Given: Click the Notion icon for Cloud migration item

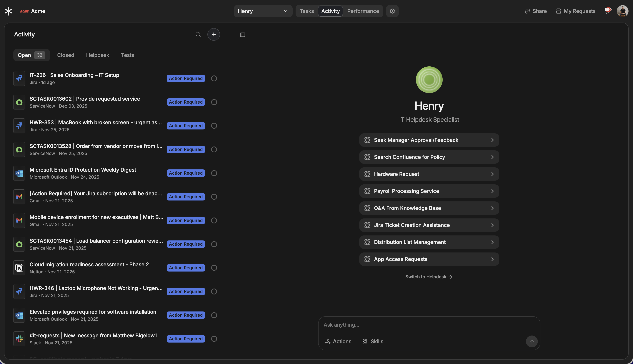Looking at the screenshot, I should [x=19, y=268].
